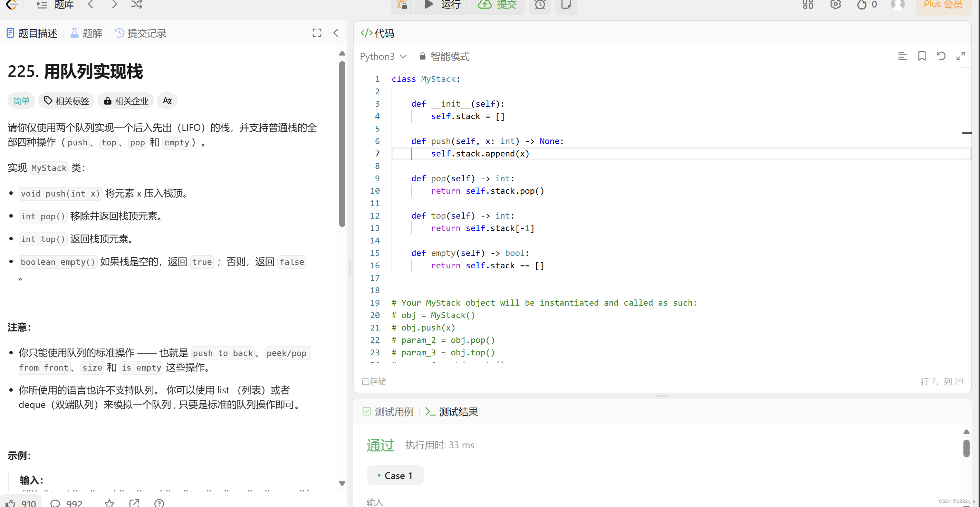Reset code to default icon
Viewport: 980px width, 507px height.
[941, 56]
